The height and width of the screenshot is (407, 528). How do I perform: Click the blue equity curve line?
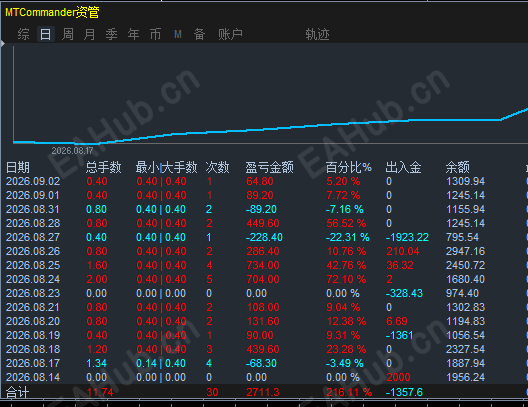click(x=269, y=129)
